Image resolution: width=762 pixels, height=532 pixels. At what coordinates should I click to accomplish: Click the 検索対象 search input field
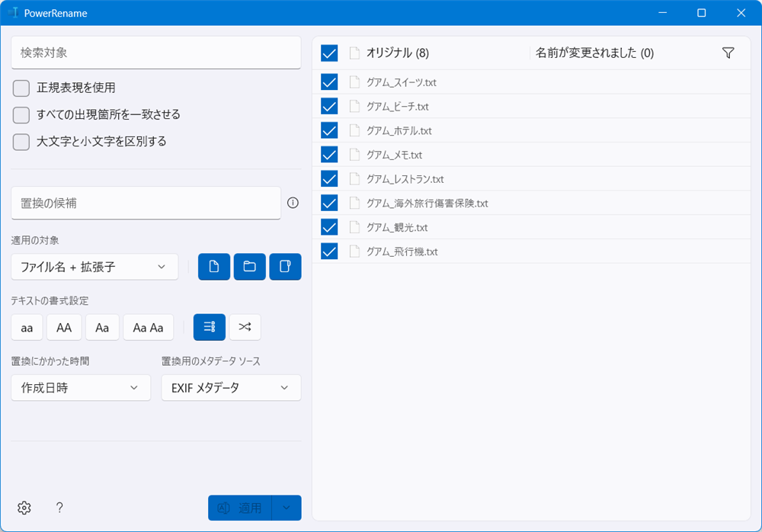(x=155, y=52)
